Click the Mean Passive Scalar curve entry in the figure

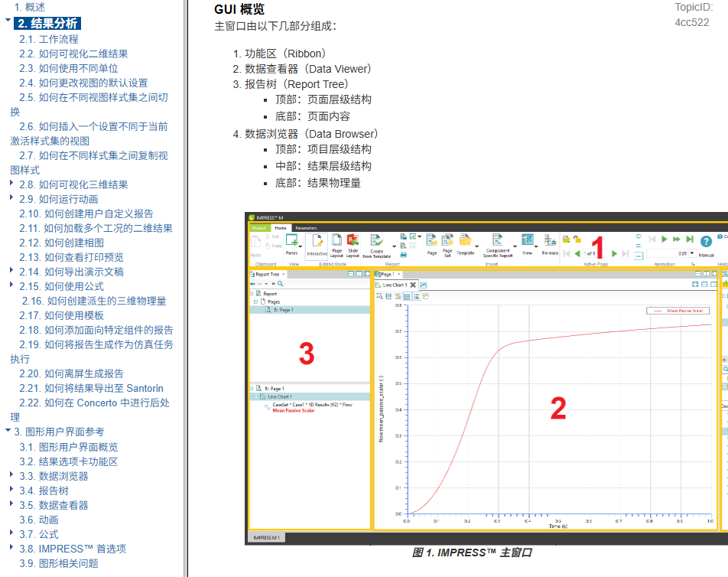pos(294,411)
